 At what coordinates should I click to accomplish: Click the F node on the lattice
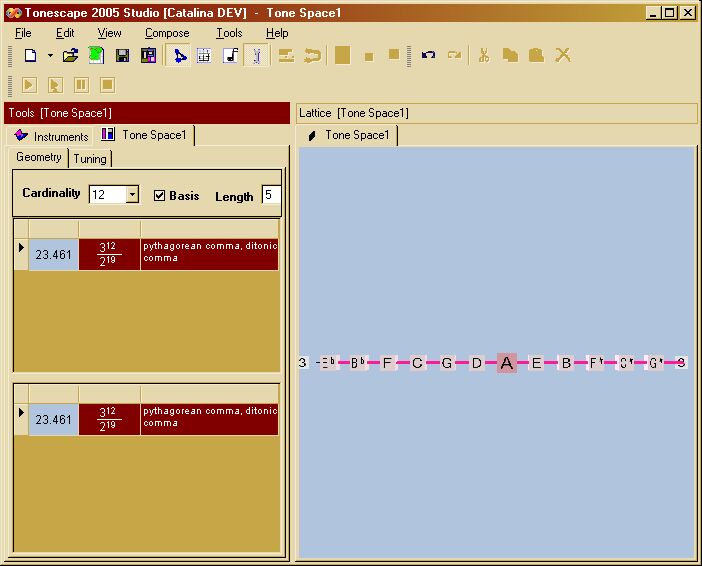pos(387,362)
